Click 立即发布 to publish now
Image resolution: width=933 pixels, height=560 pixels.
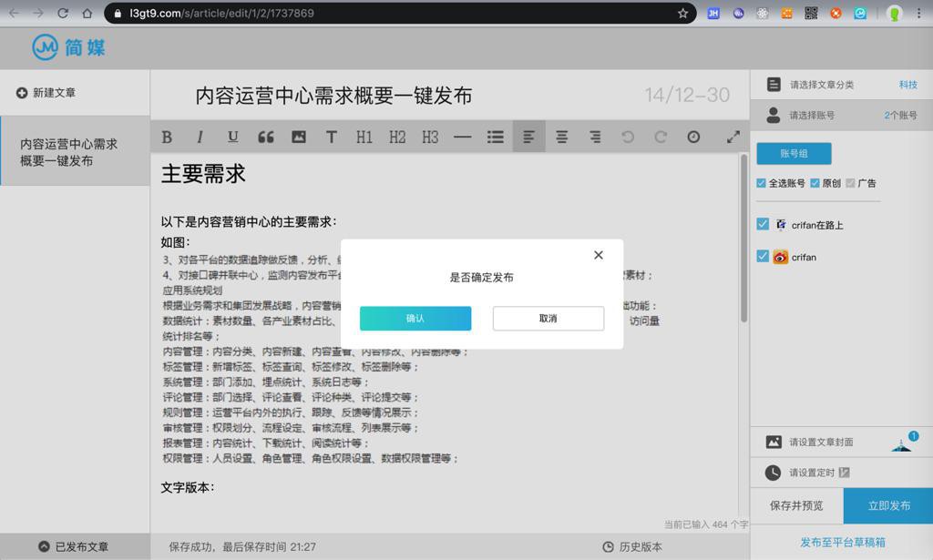(x=888, y=506)
